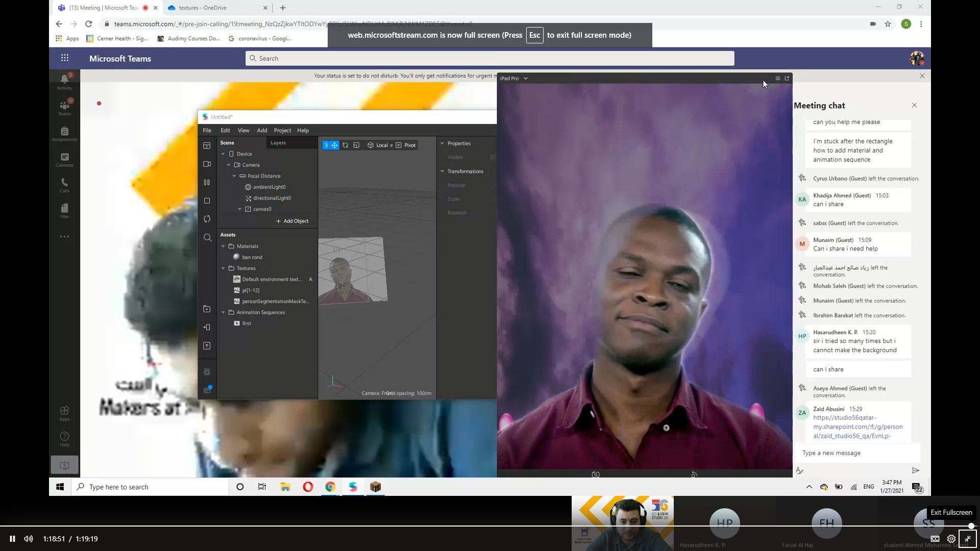Collapse the Animation Sequences folder
The height and width of the screenshot is (551, 980).
223,313
